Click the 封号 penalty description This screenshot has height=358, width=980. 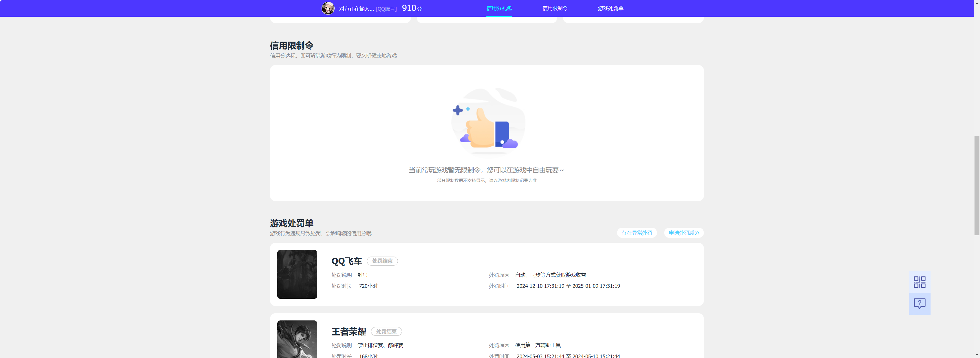pos(363,275)
